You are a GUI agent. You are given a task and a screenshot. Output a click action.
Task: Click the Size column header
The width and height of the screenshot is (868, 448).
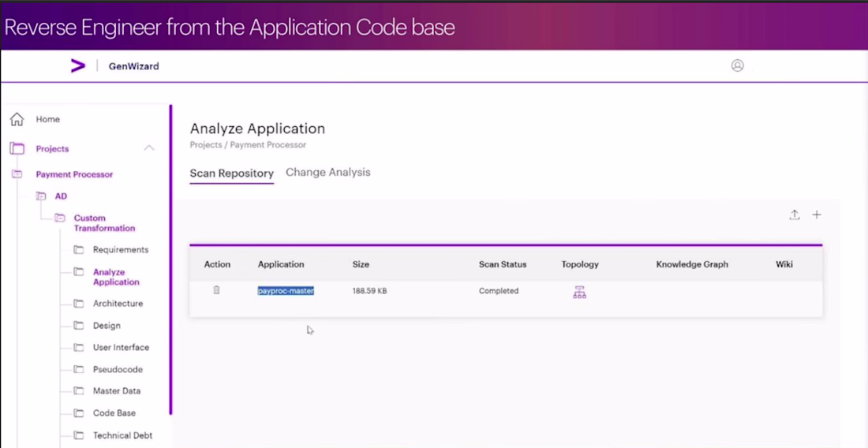pyautogui.click(x=361, y=264)
